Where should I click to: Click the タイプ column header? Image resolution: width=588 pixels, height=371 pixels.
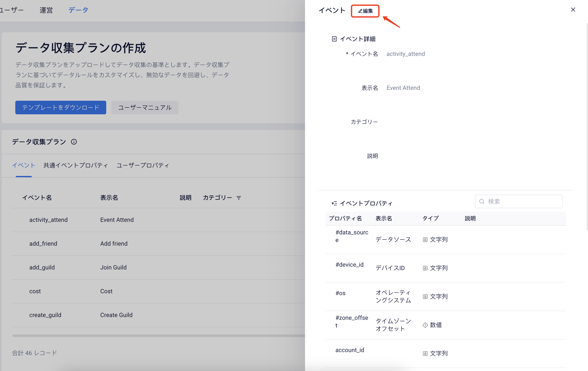(431, 218)
